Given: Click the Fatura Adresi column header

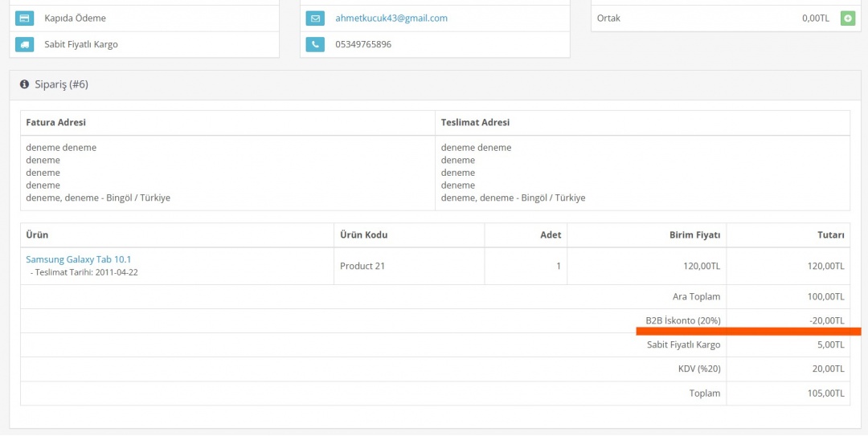Looking at the screenshot, I should [55, 123].
